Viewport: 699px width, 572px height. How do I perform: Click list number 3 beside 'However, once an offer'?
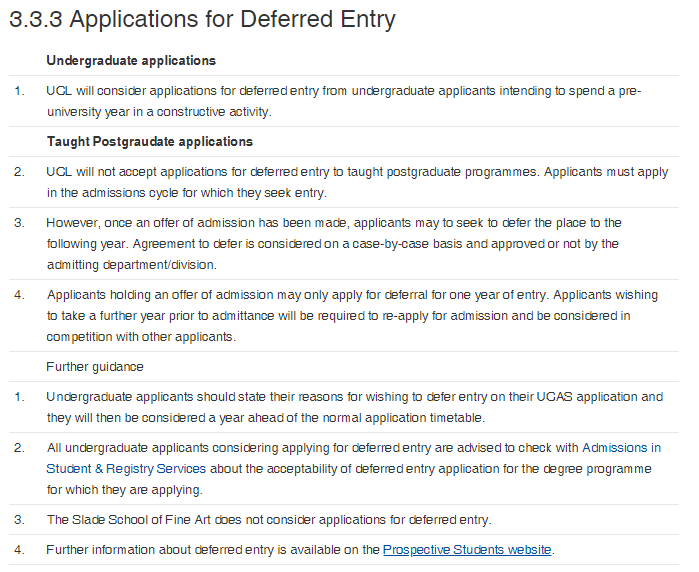tap(19, 222)
